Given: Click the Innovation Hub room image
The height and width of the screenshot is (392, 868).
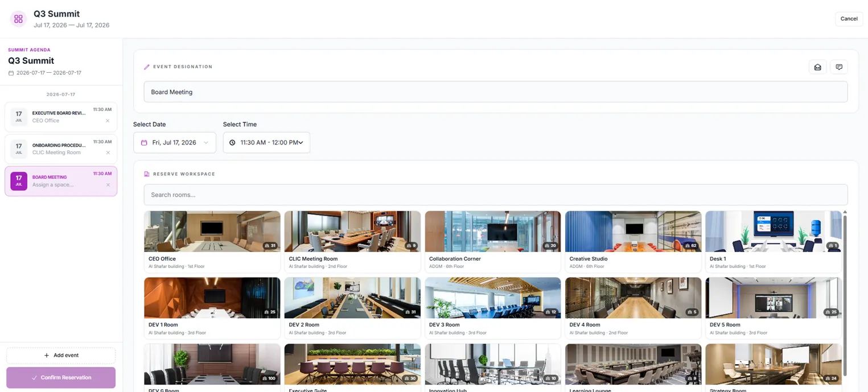Looking at the screenshot, I should coord(493,364).
